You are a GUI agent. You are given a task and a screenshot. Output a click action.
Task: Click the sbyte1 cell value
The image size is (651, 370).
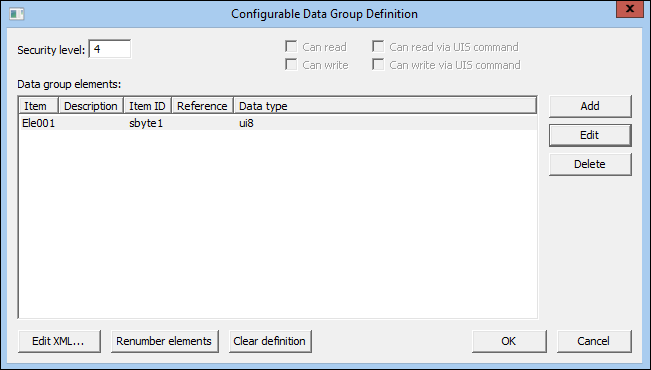point(146,123)
